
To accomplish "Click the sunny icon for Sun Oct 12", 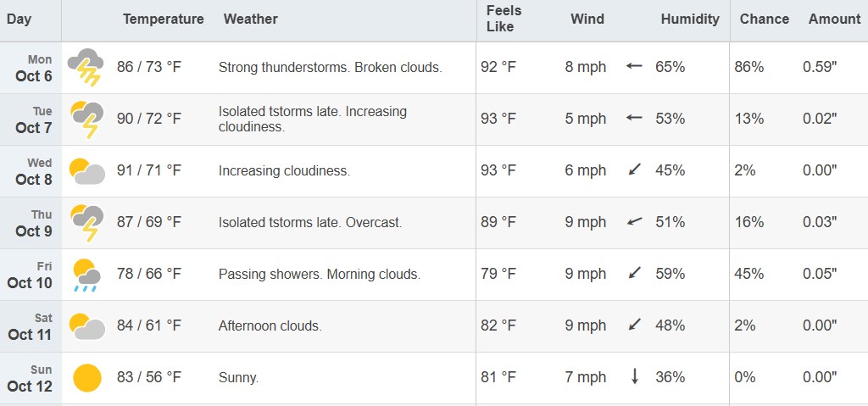I will [x=87, y=377].
